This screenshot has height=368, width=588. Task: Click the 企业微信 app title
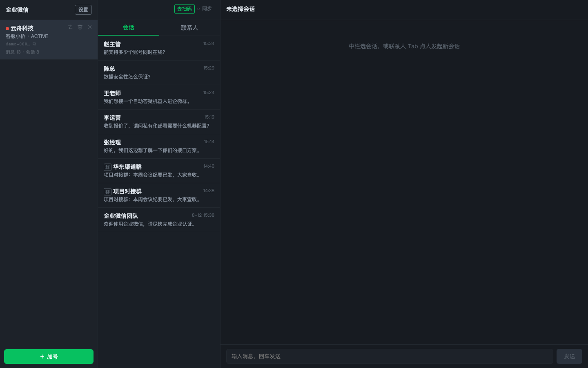(x=17, y=10)
